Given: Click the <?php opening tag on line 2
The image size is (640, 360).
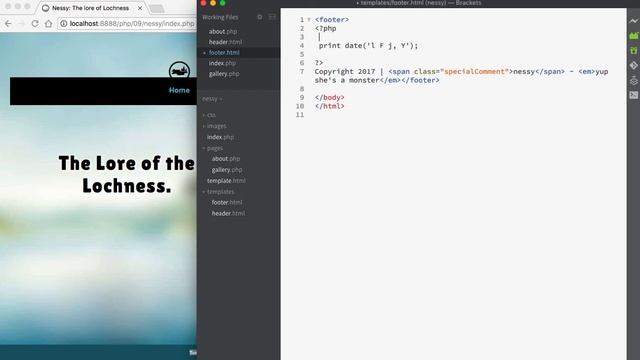Looking at the screenshot, I should (x=325, y=29).
